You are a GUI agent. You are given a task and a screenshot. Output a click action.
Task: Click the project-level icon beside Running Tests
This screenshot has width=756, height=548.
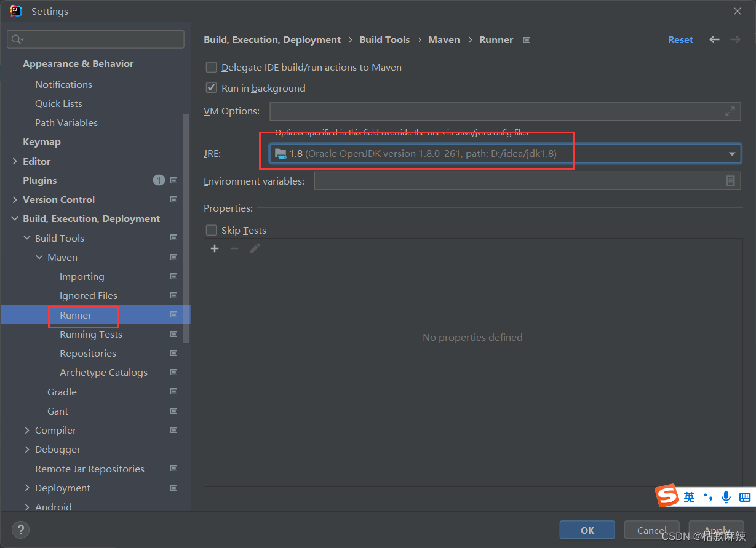(174, 334)
